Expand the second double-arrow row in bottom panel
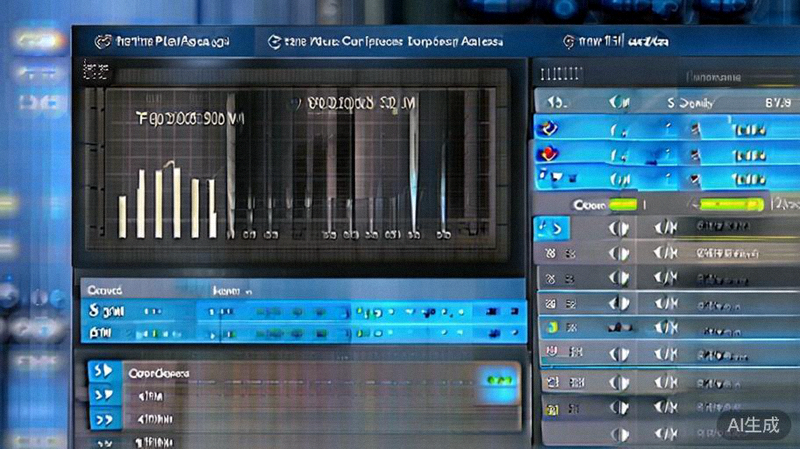The image size is (800, 449). click(x=102, y=396)
